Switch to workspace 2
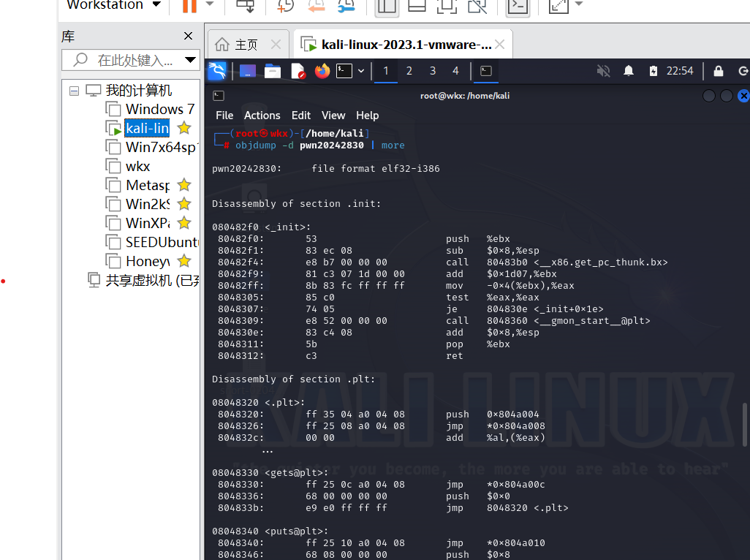The width and height of the screenshot is (750, 560). 409,71
